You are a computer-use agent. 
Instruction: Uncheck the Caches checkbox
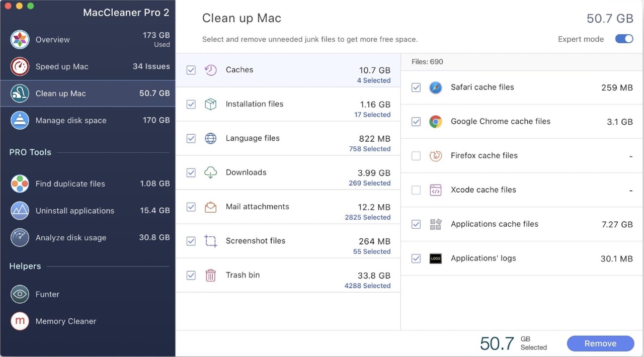click(191, 70)
